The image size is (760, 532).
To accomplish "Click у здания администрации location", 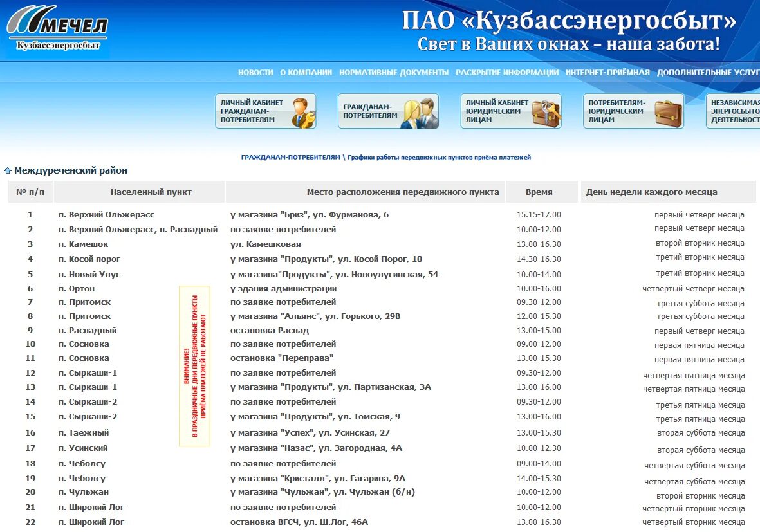I will tap(284, 289).
